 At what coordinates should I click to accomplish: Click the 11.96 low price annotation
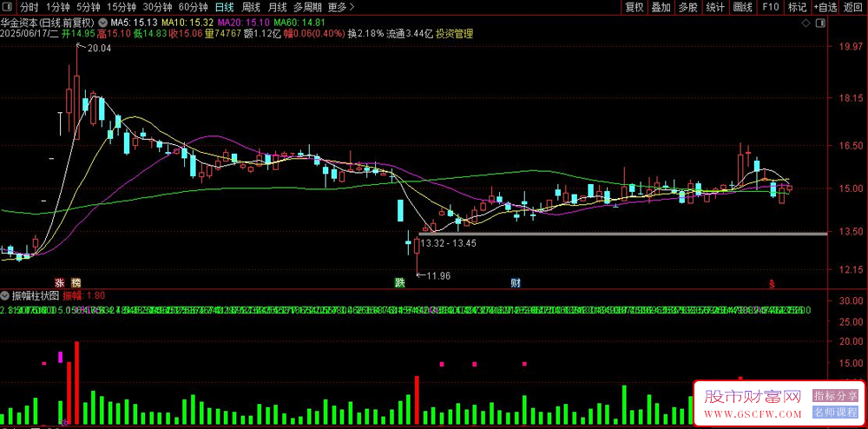[x=439, y=274]
